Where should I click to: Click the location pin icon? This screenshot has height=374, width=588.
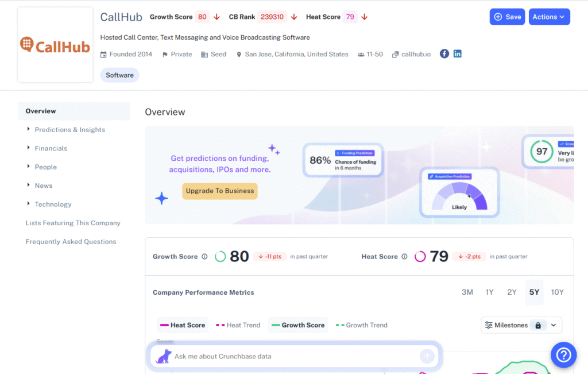[x=239, y=55]
